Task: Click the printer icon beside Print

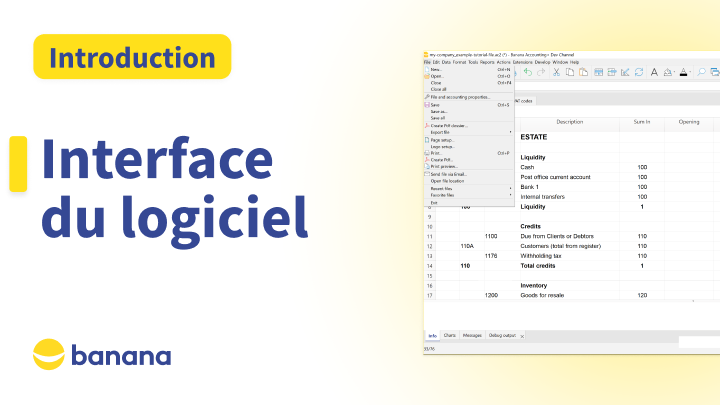Action: coord(427,153)
